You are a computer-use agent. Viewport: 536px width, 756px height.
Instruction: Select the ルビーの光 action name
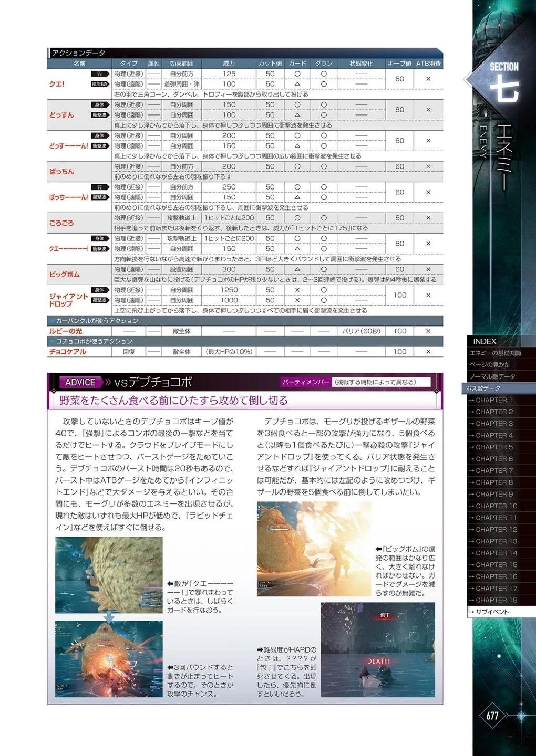tap(66, 331)
